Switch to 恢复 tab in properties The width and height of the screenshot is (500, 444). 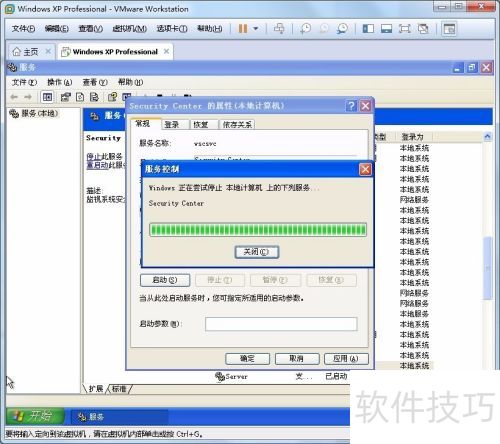click(x=201, y=125)
